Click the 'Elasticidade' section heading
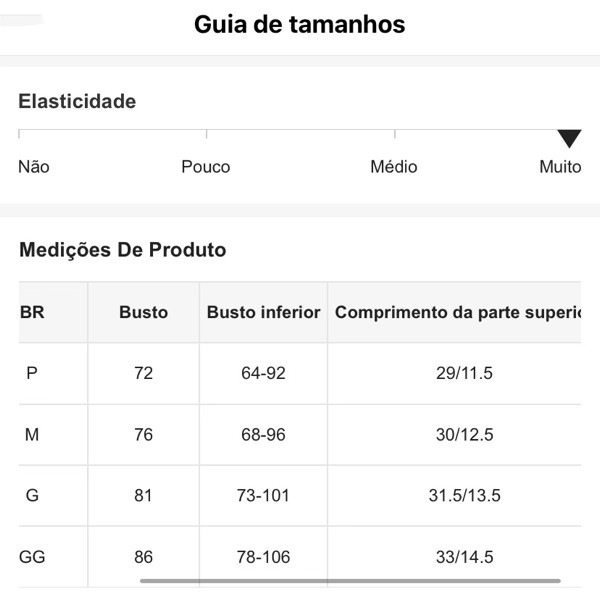This screenshot has width=600, height=600. pos(77,101)
